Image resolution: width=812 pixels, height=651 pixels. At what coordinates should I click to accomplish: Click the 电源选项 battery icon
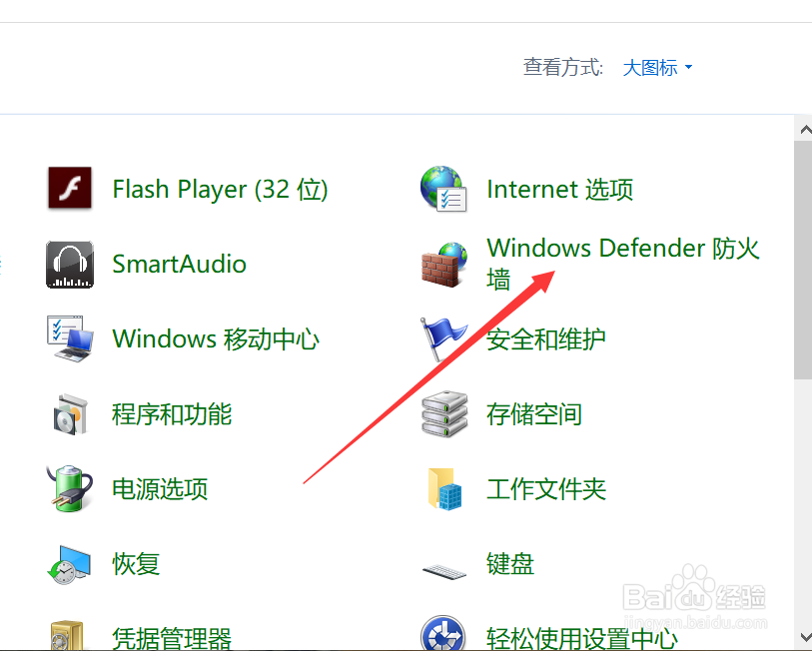70,488
